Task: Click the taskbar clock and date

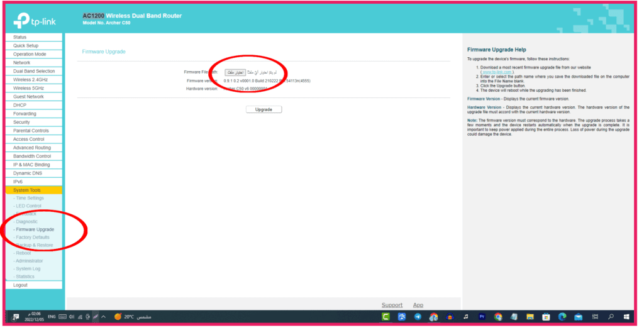Action: [x=34, y=317]
